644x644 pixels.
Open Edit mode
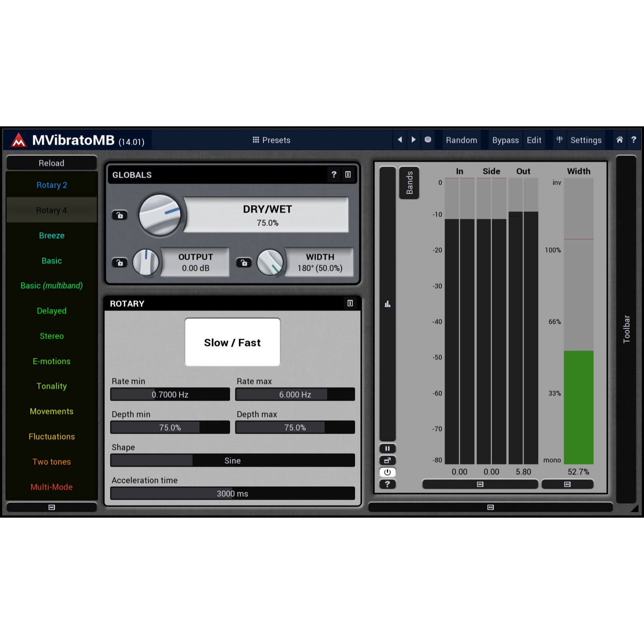[534, 140]
